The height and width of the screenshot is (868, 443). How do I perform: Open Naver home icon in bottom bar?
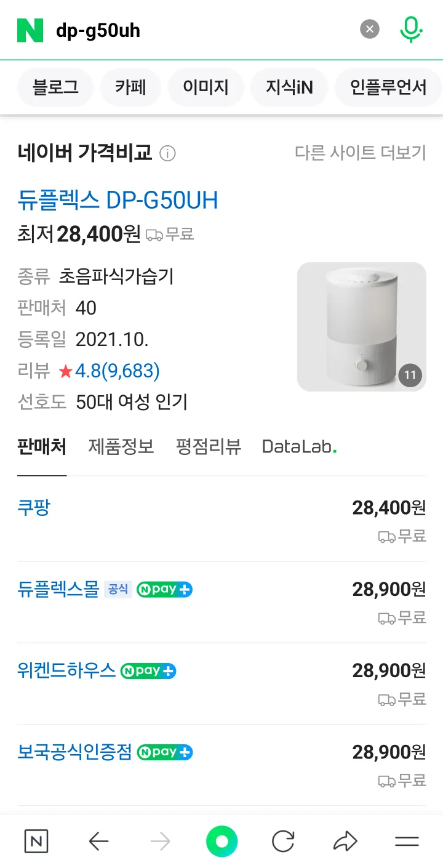point(36,841)
